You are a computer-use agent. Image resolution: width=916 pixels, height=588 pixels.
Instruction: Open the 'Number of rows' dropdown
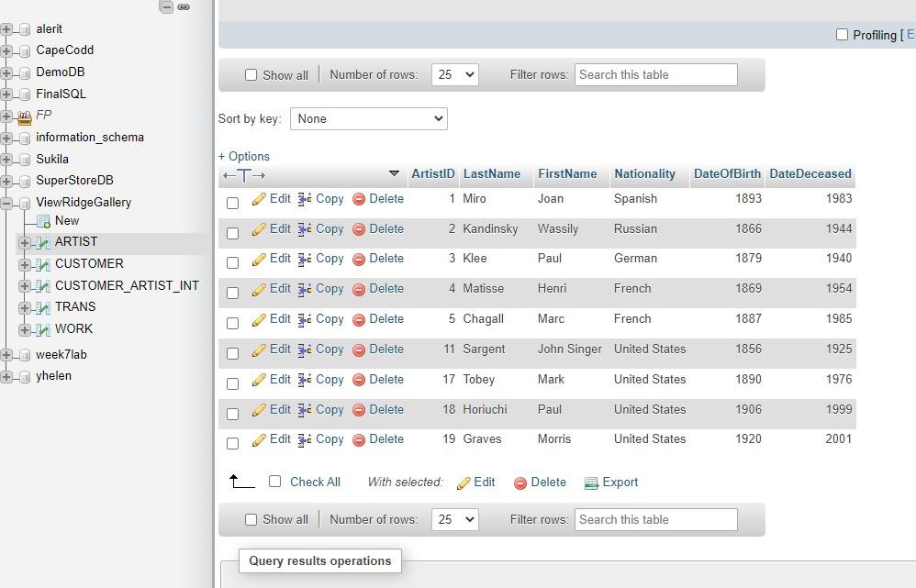tap(454, 74)
